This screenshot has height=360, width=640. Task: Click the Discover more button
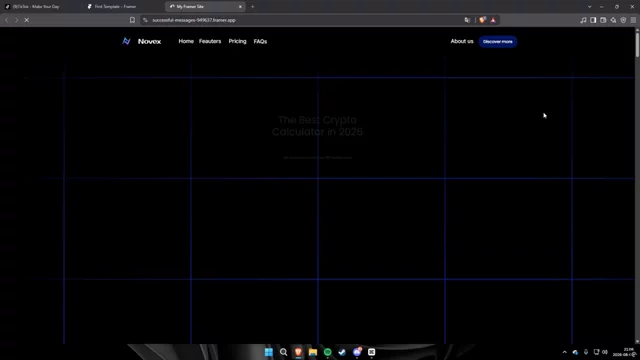[x=498, y=42]
